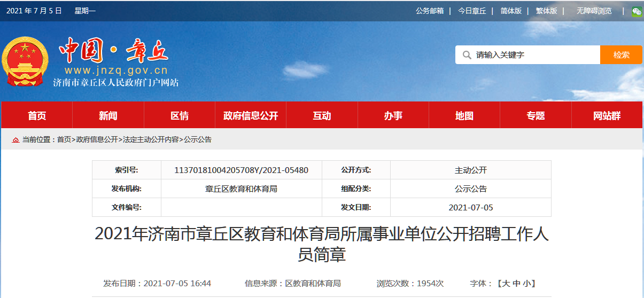Click the 组配分类 label cell
644x298 pixels.
pos(356,189)
